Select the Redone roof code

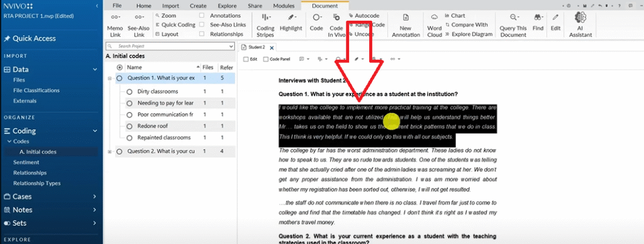pos(152,126)
